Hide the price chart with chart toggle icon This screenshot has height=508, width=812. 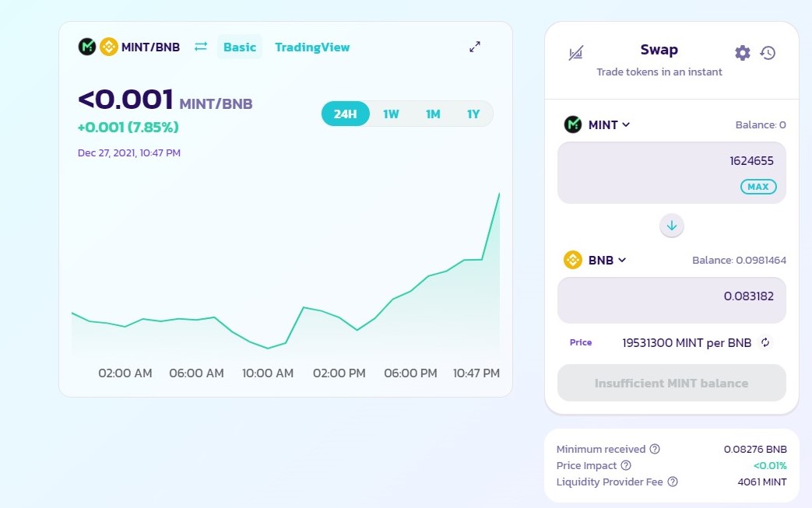click(576, 52)
